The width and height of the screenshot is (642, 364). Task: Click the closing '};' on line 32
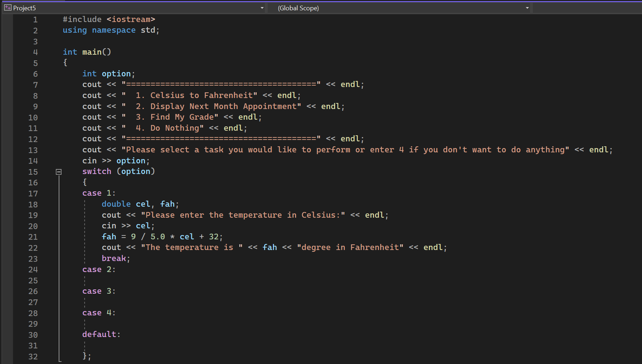[x=87, y=356]
